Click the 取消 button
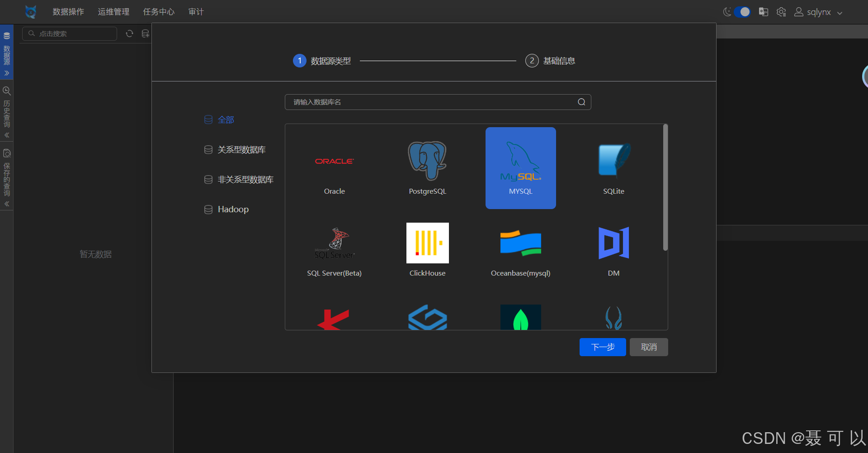Viewport: 868px width, 453px height. click(x=649, y=347)
